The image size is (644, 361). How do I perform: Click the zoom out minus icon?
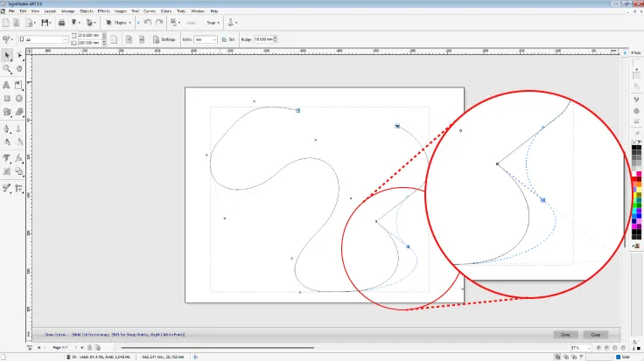pos(606,348)
